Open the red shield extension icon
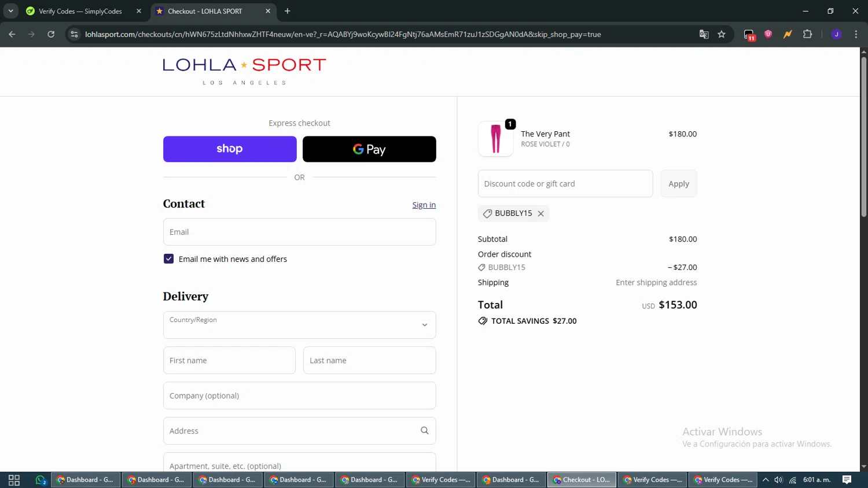The image size is (868, 488). point(768,34)
